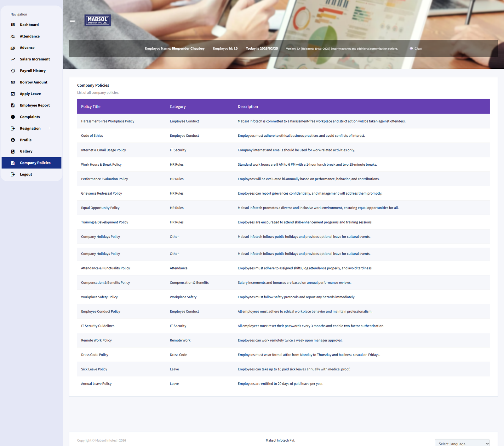Click the Dashboard sidebar icon
This screenshot has height=446, width=504.
pos(13,25)
